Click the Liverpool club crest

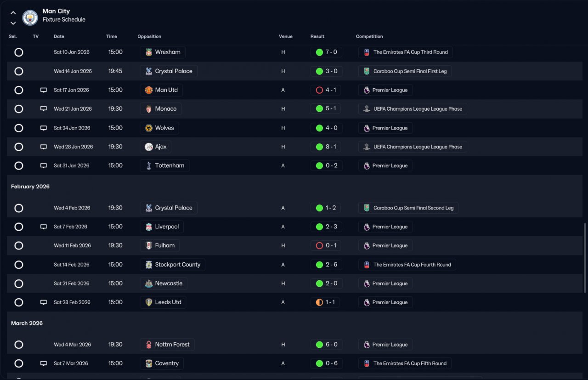(x=148, y=227)
